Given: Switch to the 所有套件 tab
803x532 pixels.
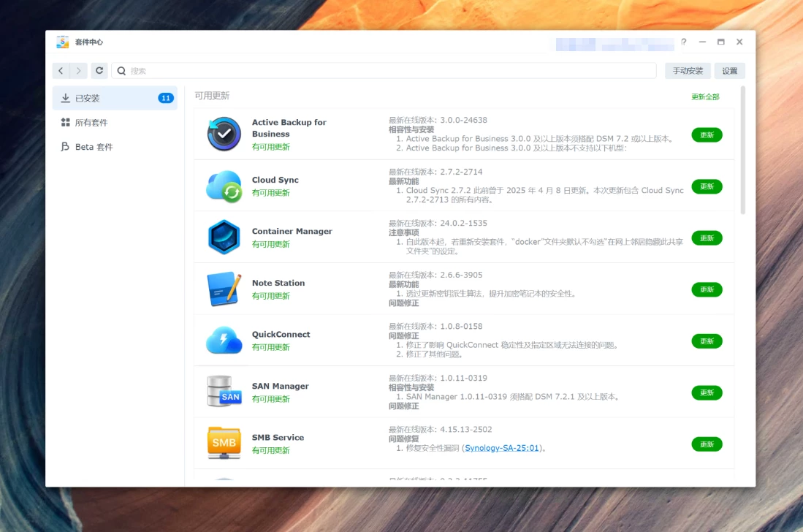Looking at the screenshot, I should [115, 122].
